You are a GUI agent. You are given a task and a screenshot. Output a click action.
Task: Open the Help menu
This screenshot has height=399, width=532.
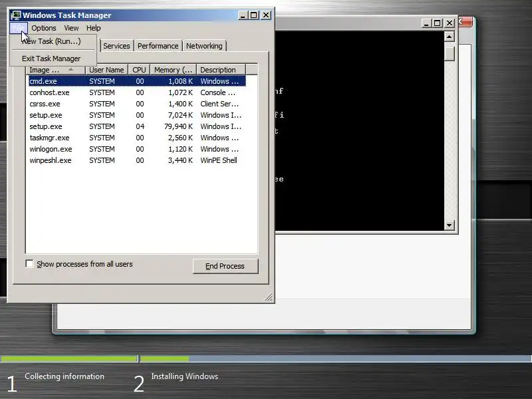tap(93, 28)
